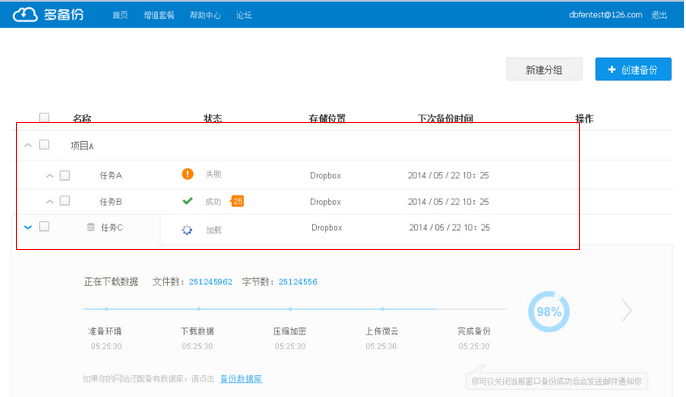Click the 上传微云 progress step dot
This screenshot has width=686, height=397.
coord(382,309)
